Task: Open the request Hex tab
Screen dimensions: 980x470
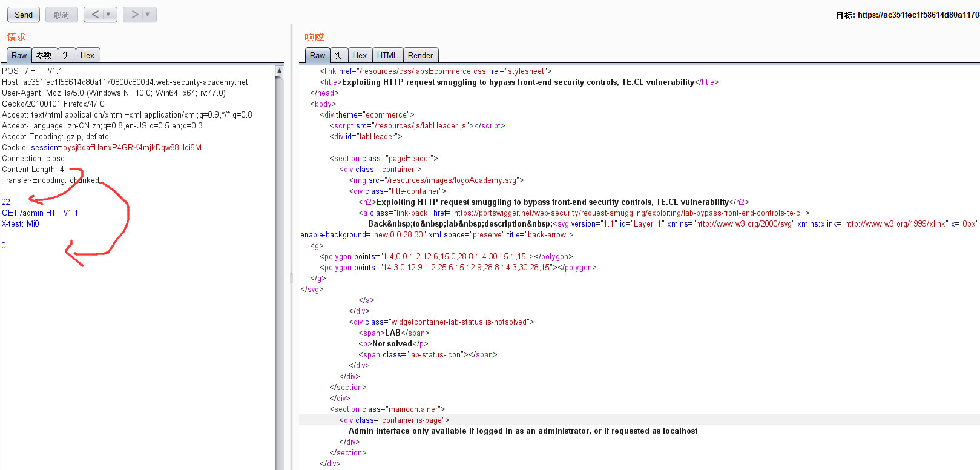Action: point(87,55)
